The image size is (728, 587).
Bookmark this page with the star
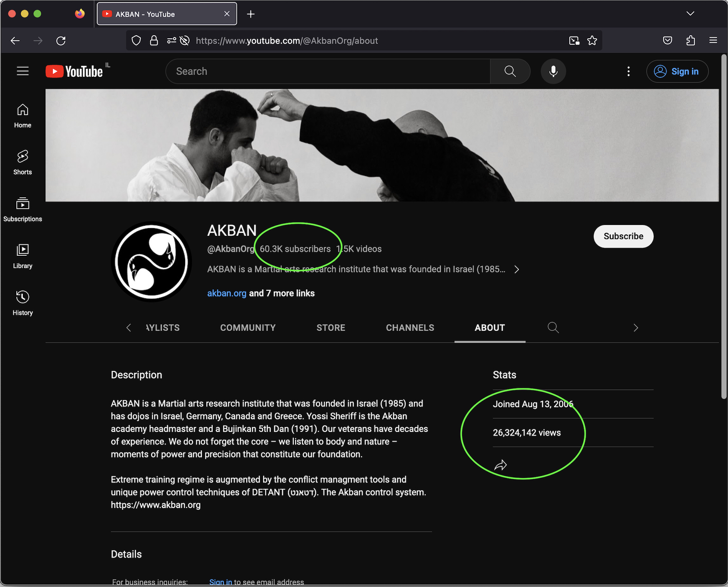click(x=592, y=40)
